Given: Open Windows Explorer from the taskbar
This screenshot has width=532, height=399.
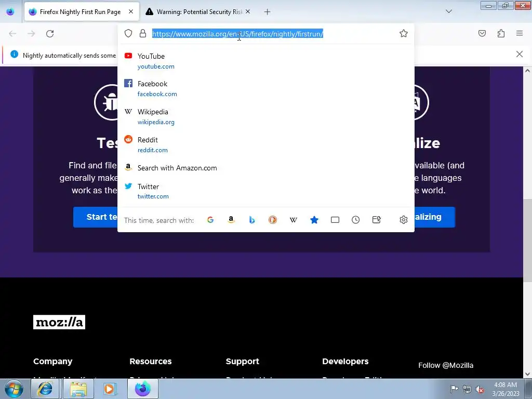Looking at the screenshot, I should coord(78,389).
